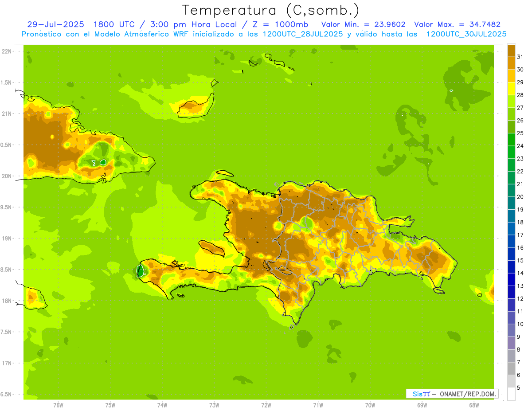
Task: Click the '1200UTC_28JUL2025' initialization timestamp
Action: click(303, 34)
